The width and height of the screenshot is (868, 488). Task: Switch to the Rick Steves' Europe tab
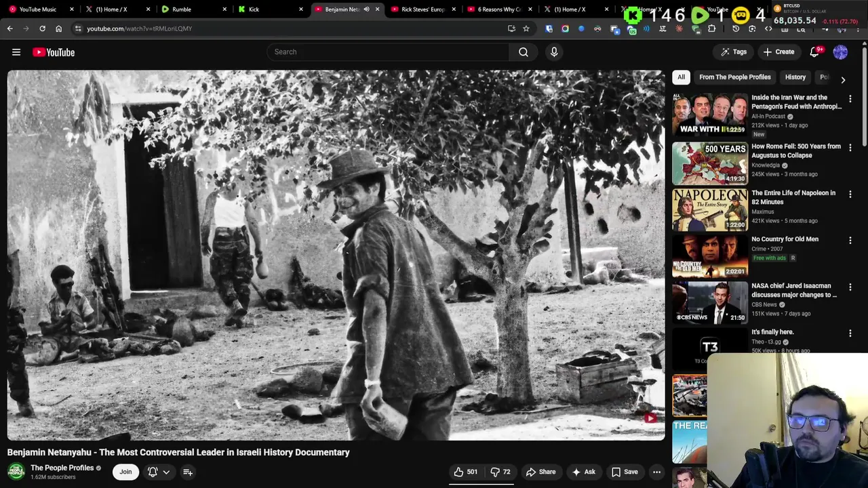click(x=423, y=9)
